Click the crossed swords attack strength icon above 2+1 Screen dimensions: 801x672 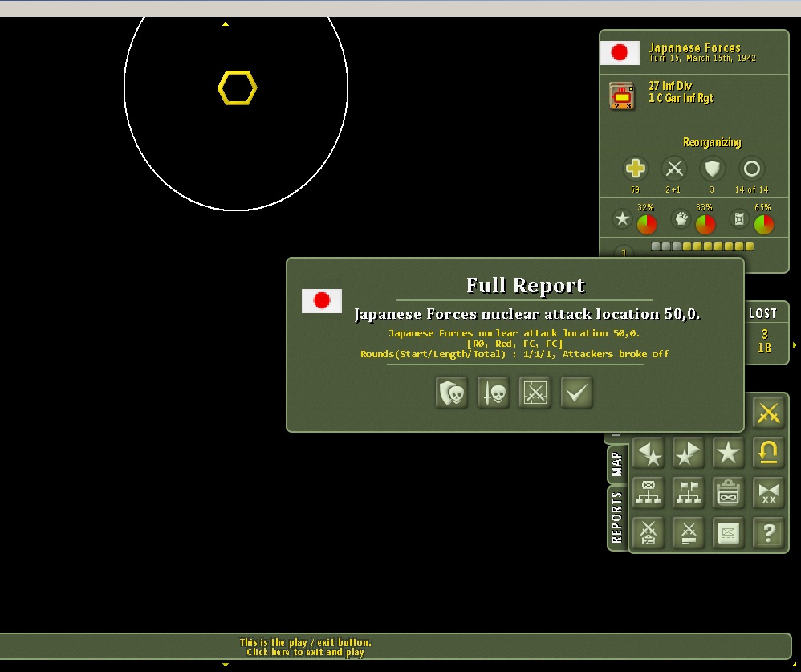pyautogui.click(x=674, y=169)
